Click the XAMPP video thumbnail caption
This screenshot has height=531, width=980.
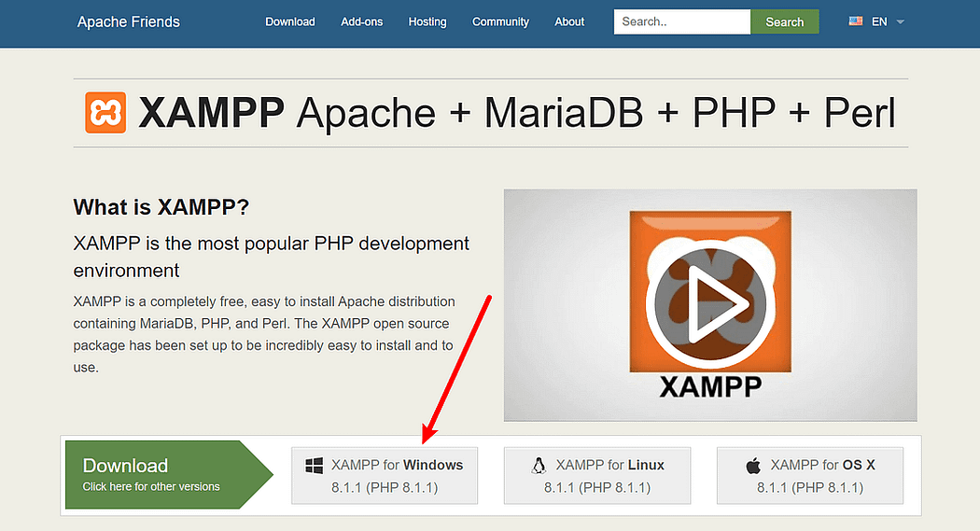pyautogui.click(x=710, y=386)
